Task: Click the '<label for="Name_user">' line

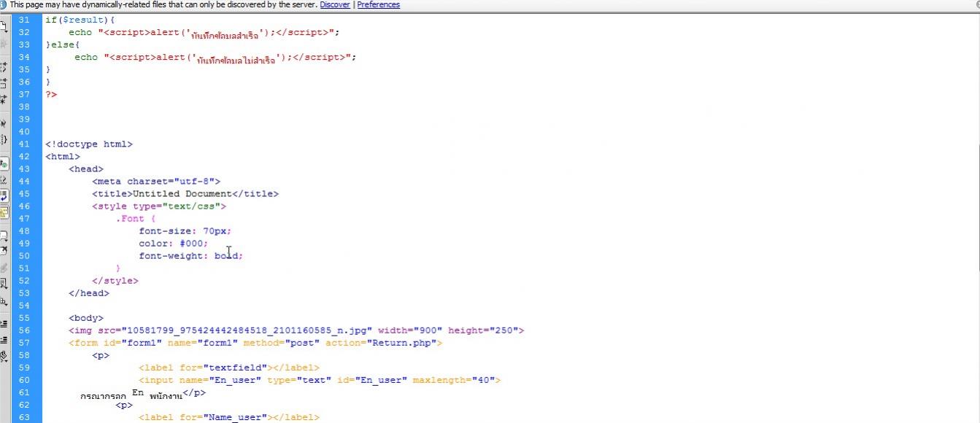Action: [x=229, y=416]
